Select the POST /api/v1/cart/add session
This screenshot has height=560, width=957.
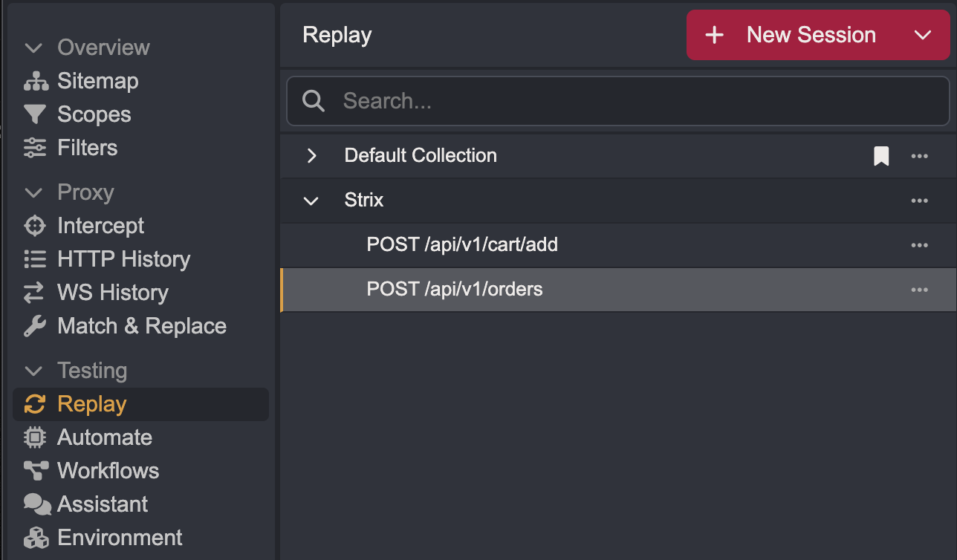pyautogui.click(x=462, y=244)
